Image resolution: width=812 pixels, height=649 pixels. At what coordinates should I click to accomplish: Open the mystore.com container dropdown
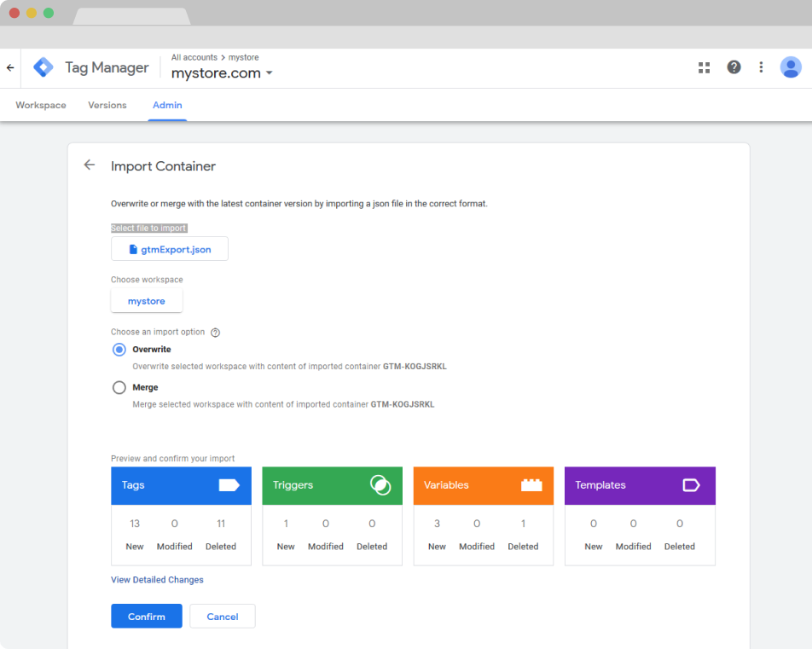pyautogui.click(x=269, y=73)
